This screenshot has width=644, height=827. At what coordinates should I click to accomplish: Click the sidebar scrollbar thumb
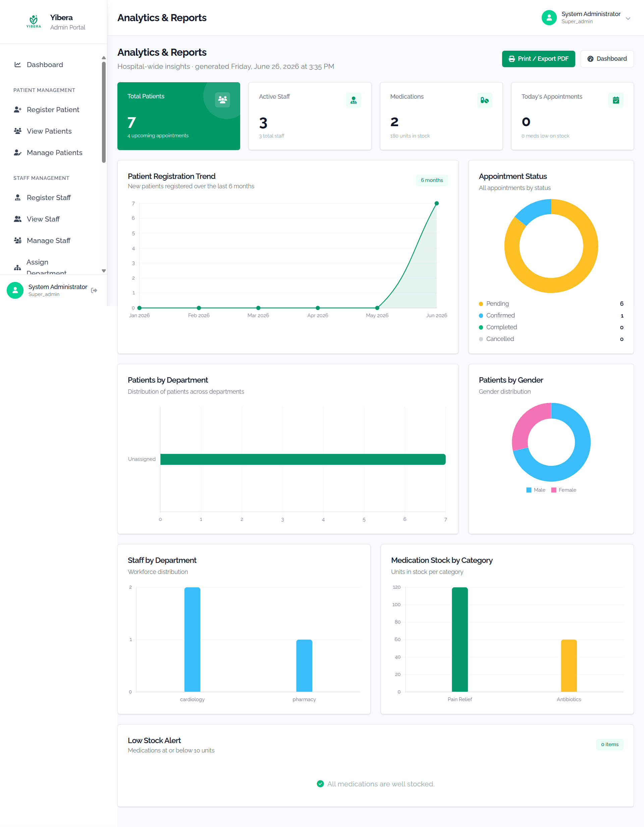click(x=104, y=112)
